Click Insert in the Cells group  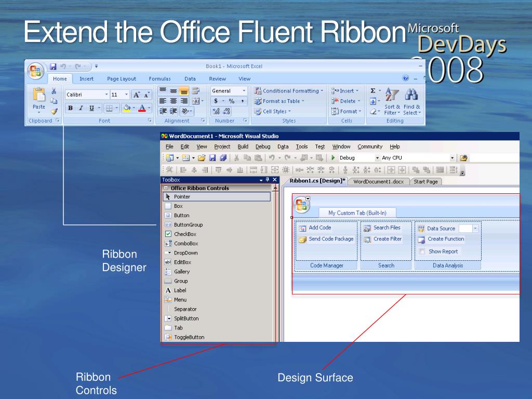[345, 91]
